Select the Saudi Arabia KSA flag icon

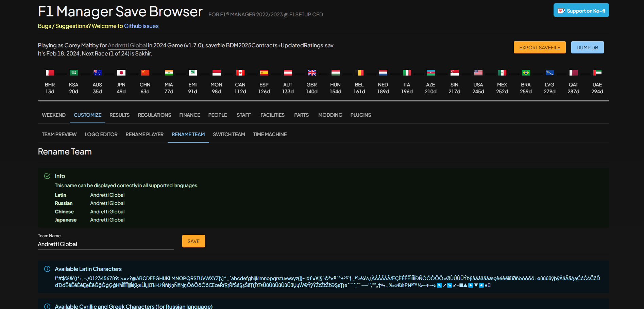point(73,72)
